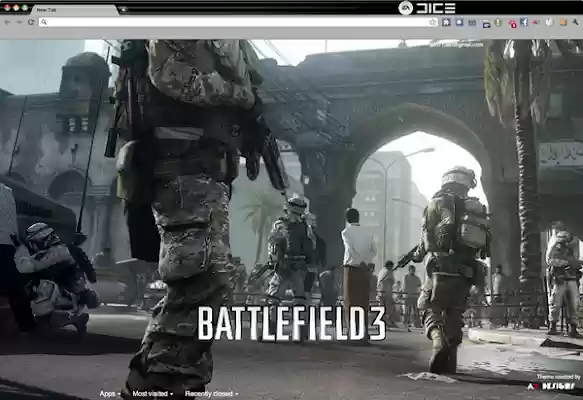The height and width of the screenshot is (400, 583).
Task: Click the gray mail-like extension icon
Action: [x=472, y=23]
